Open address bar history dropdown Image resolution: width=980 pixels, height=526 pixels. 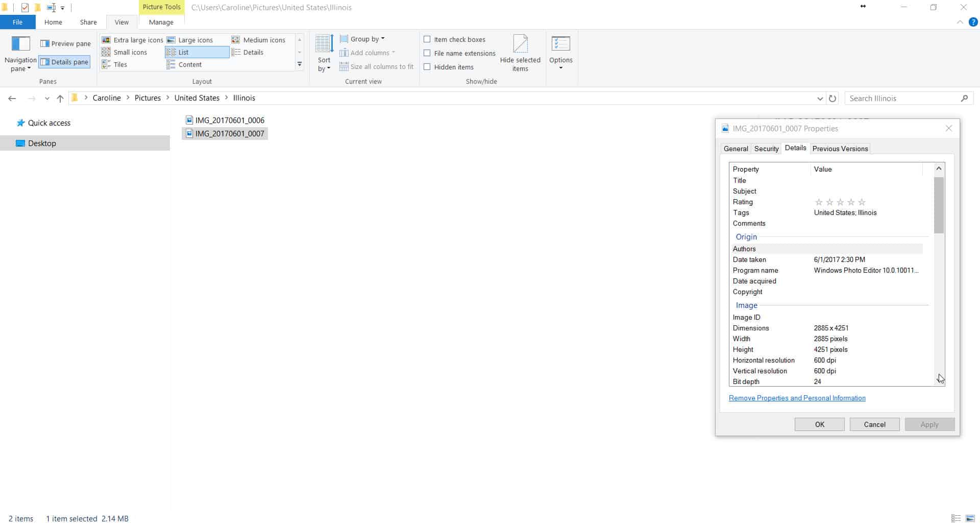(x=820, y=99)
